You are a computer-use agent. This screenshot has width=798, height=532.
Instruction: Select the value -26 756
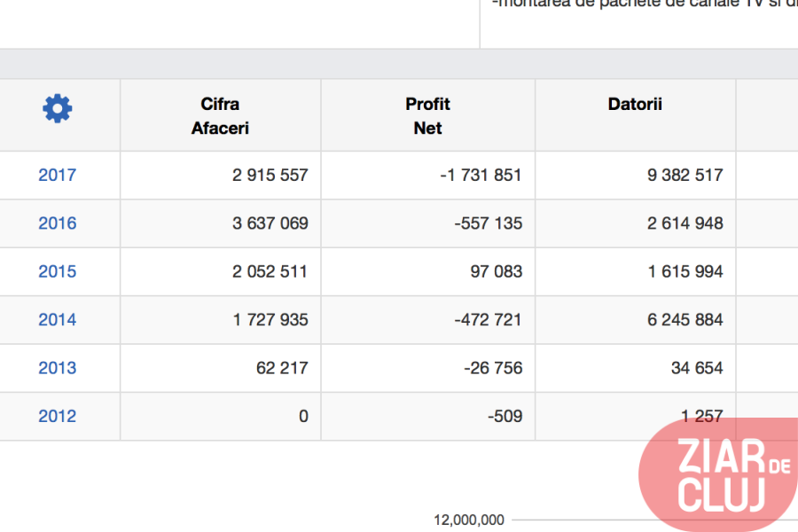pos(493,368)
